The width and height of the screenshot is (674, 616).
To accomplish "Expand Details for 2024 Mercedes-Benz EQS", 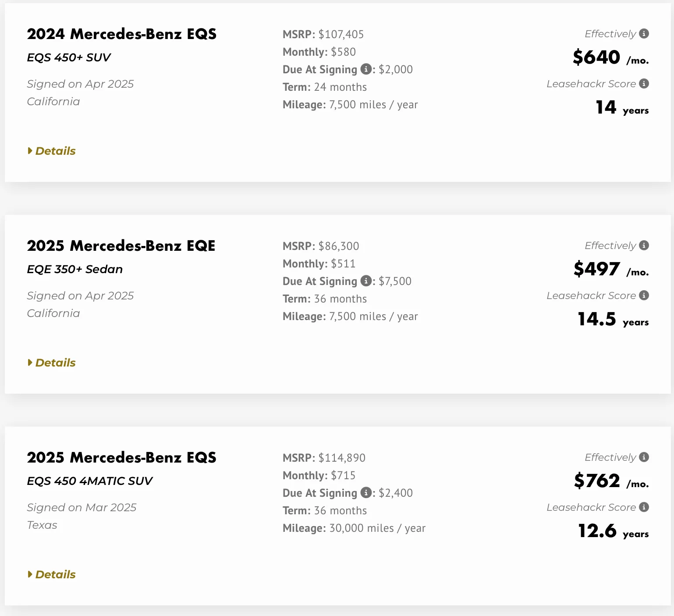I will (x=52, y=151).
